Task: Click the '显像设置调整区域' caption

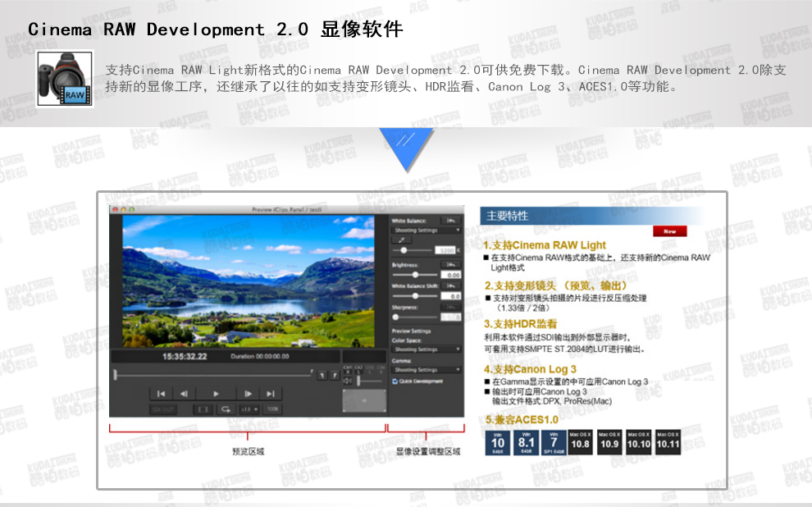Action: (x=428, y=451)
